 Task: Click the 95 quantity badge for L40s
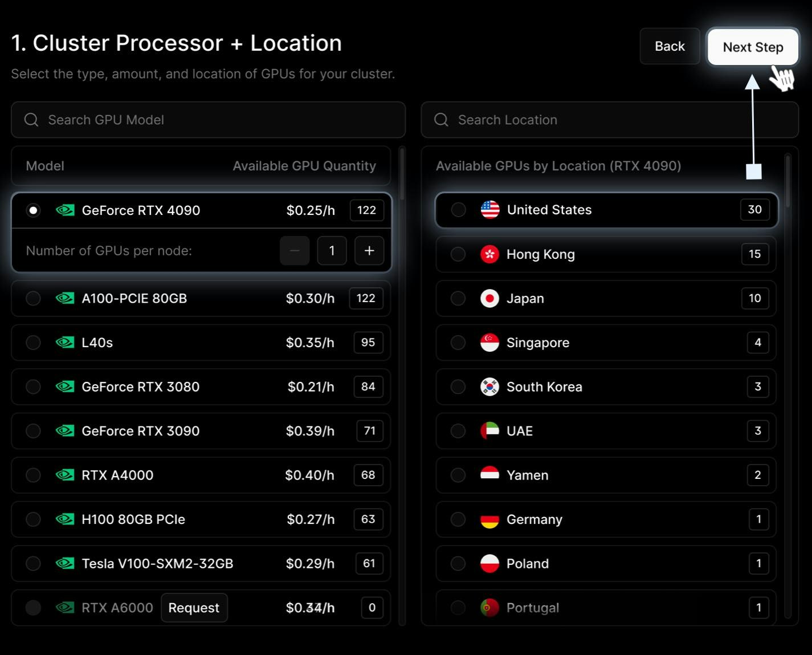coord(368,343)
